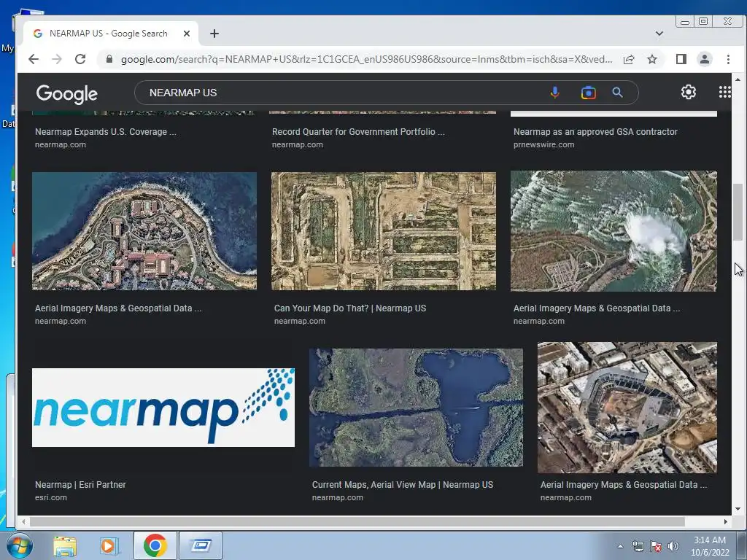Click the search by image camera icon

coord(589,93)
